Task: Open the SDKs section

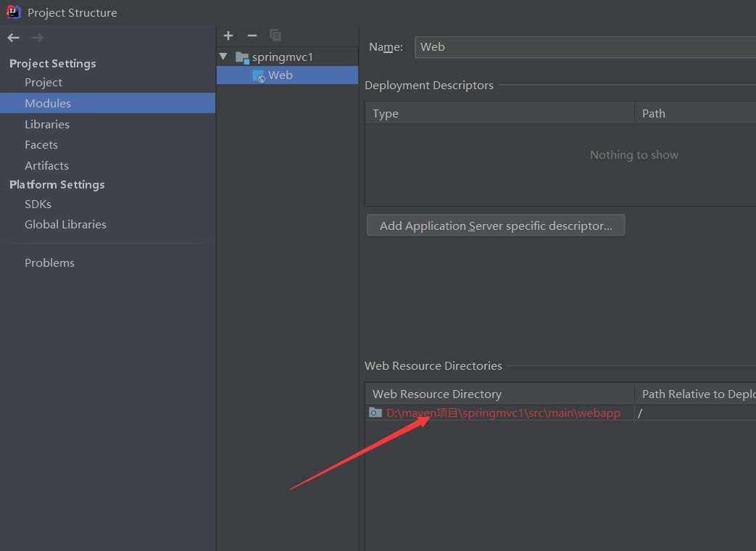Action: pos(38,204)
